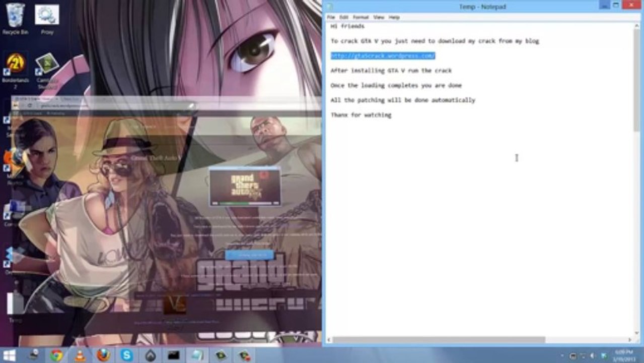
Task: Open the Help menu in Notepad
Action: tap(394, 17)
